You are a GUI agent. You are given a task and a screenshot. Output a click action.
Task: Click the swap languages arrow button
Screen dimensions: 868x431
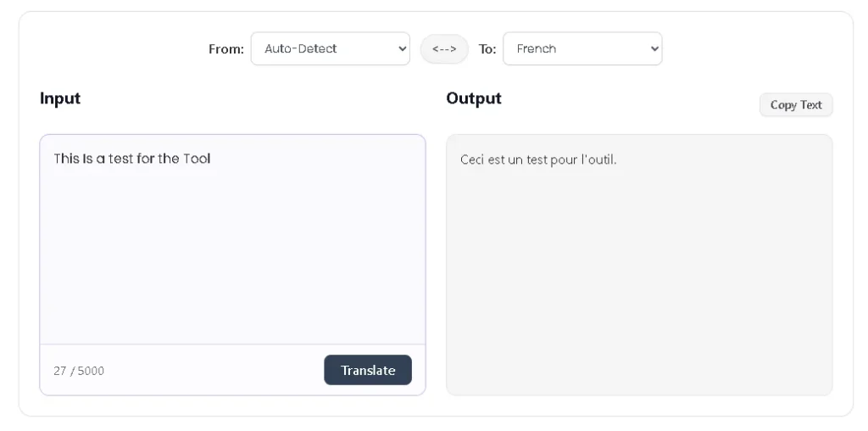444,49
